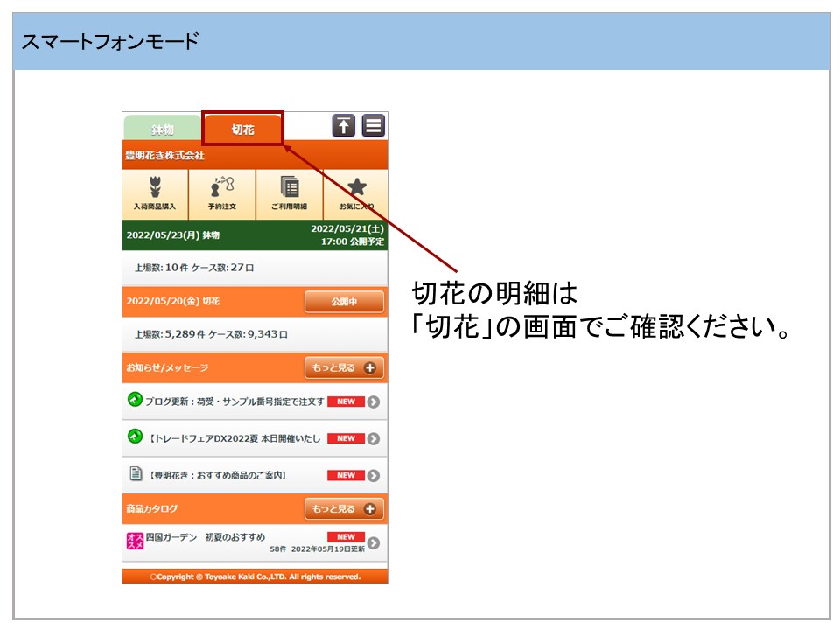This screenshot has width=840, height=630.
Task: Click chevron arrow on おすすめ商品のご案内 row
Action: pos(374,475)
